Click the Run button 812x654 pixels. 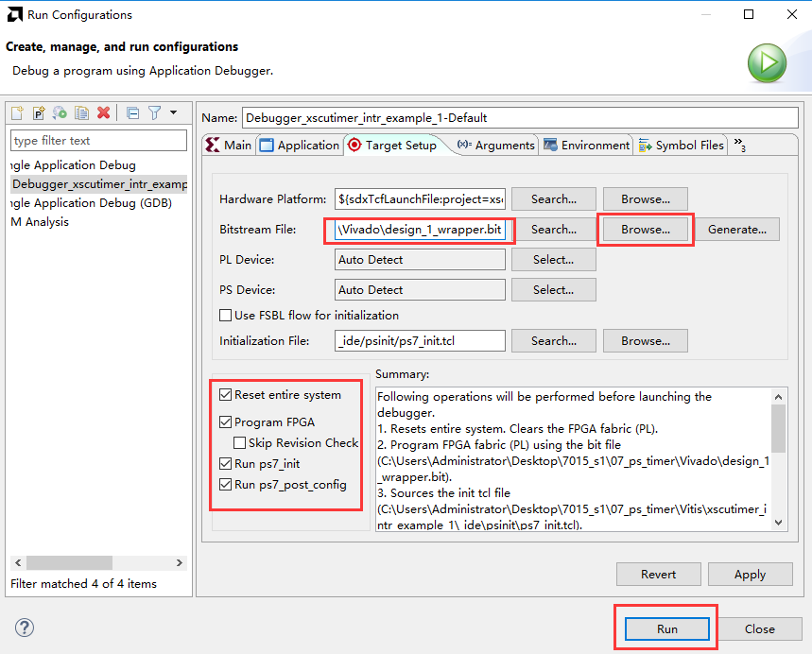(667, 628)
